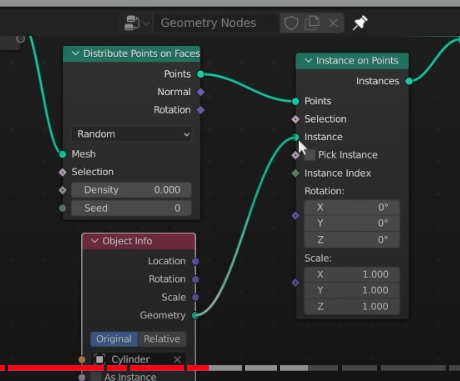460x381 pixels.
Task: Click the Rotation output socket of Distribute node
Action: point(200,110)
